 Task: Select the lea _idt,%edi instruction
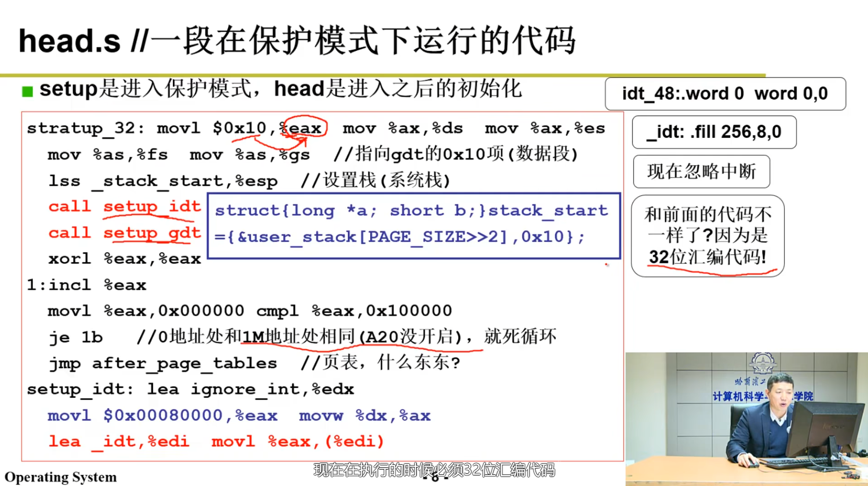[119, 441]
